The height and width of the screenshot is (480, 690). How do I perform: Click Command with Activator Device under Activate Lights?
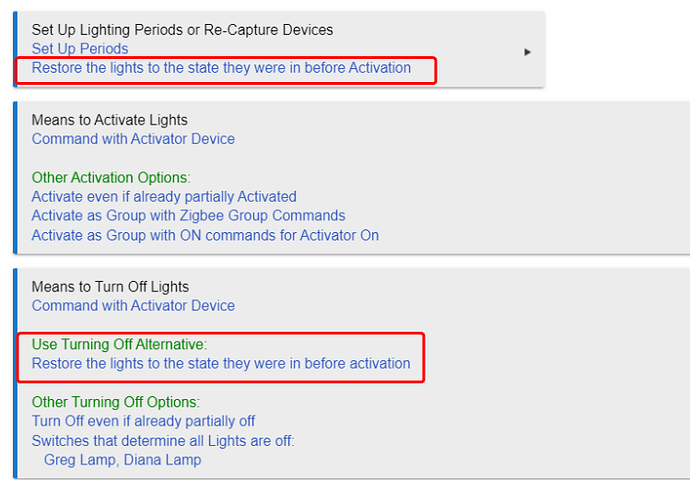pyautogui.click(x=133, y=139)
